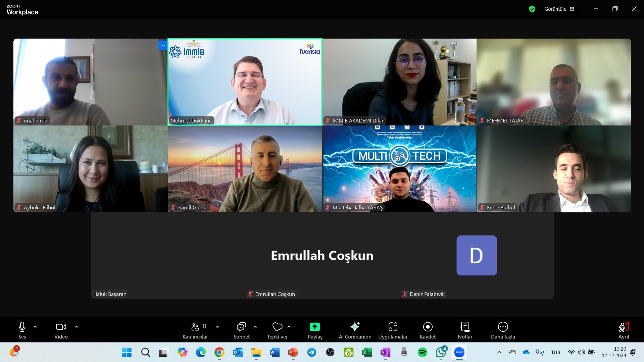Expand the arrow next to Katılımcılar
The width and height of the screenshot is (644, 362).
tap(217, 327)
